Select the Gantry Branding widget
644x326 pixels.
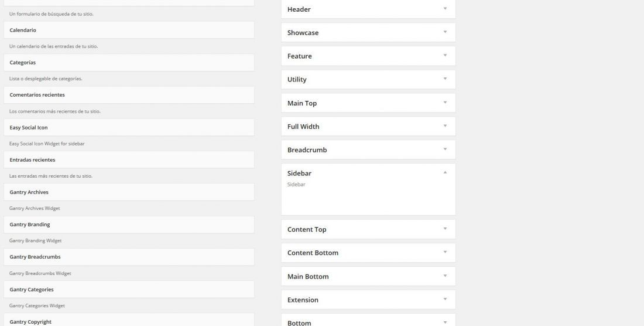point(129,225)
